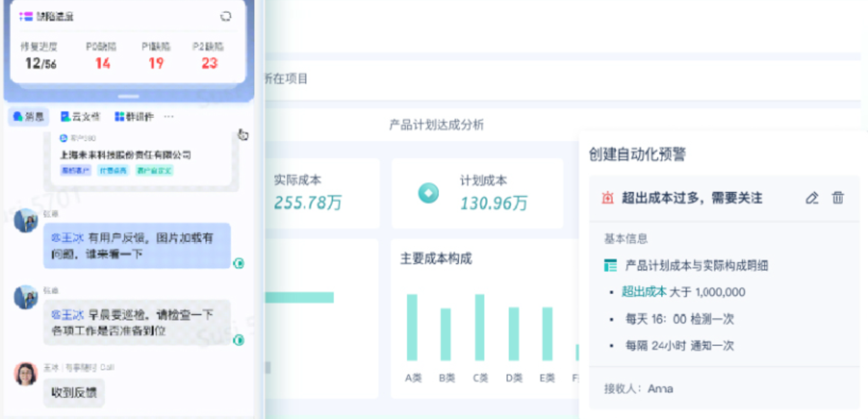The image size is (868, 419).
Task: Show more tabs via ellipsis
Action: (x=169, y=116)
